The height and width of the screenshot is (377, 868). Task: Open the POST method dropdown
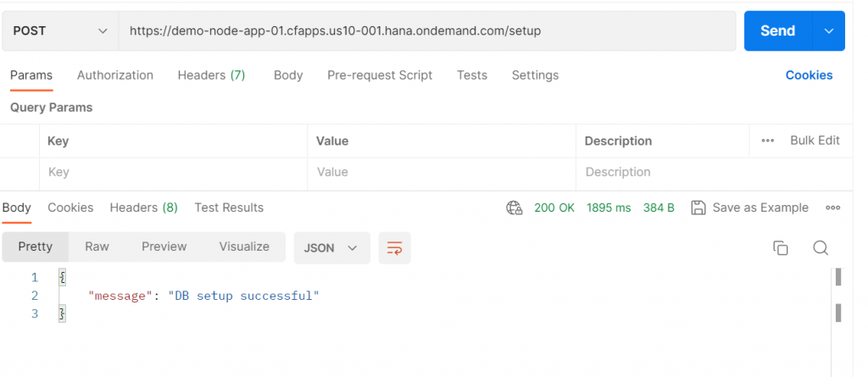click(x=60, y=31)
